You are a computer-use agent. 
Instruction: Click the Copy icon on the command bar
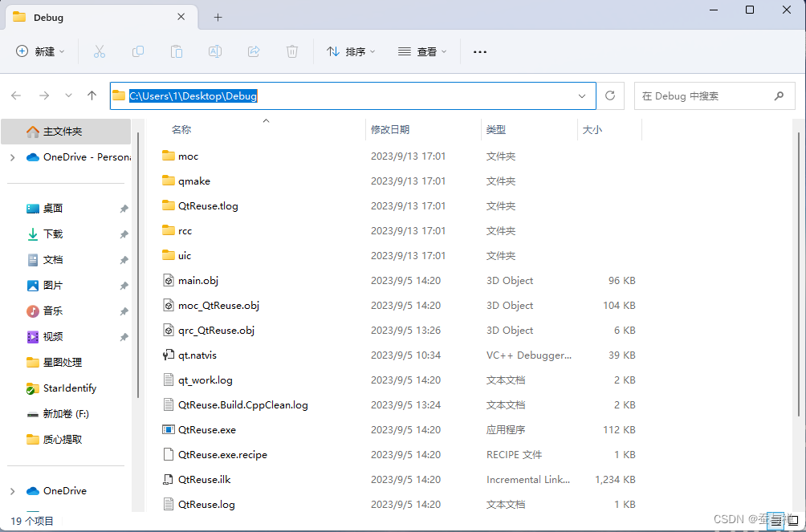click(x=138, y=51)
